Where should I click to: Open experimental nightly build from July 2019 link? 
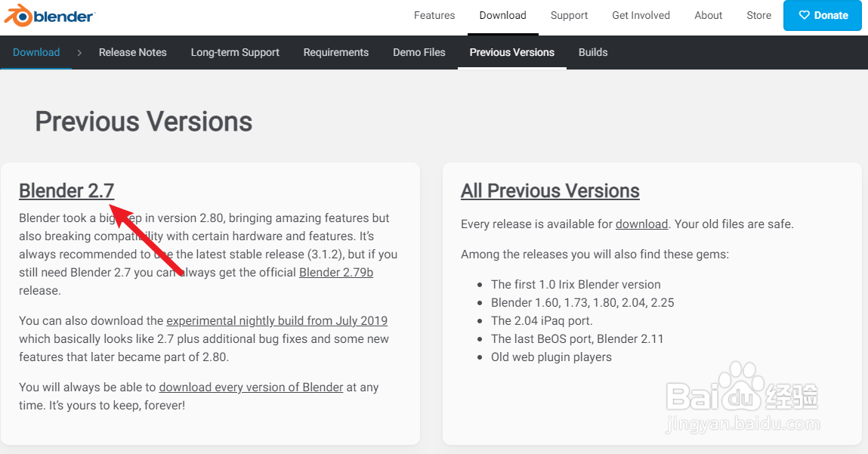click(276, 320)
